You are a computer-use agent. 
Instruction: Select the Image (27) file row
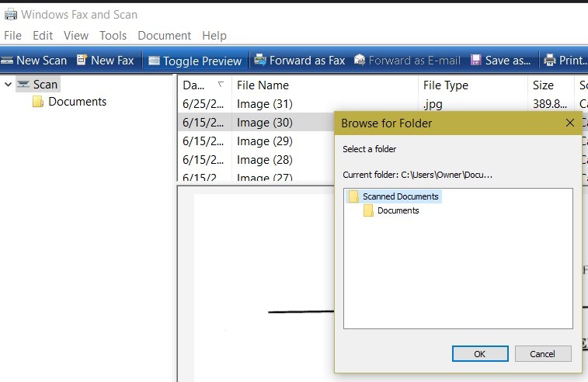pos(256,176)
